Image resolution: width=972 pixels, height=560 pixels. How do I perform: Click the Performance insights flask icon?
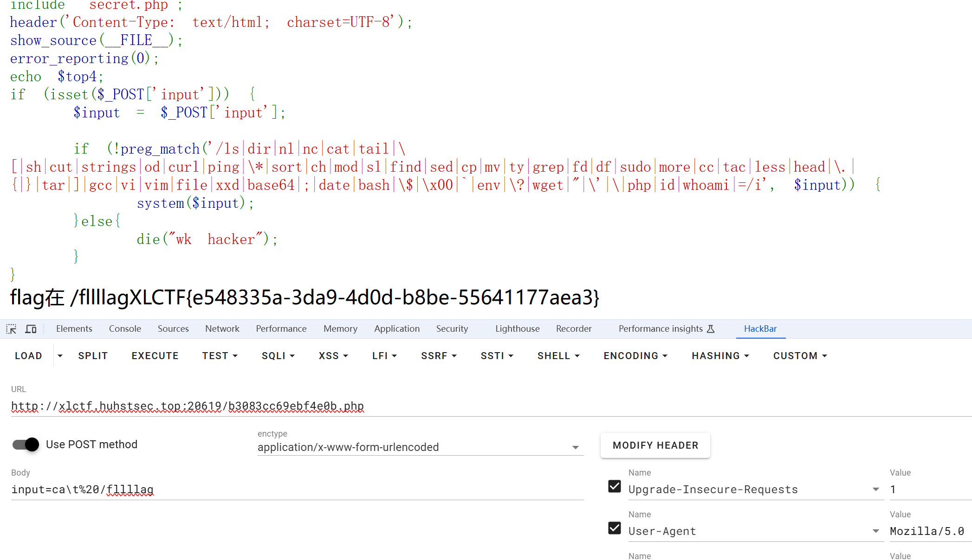click(711, 329)
